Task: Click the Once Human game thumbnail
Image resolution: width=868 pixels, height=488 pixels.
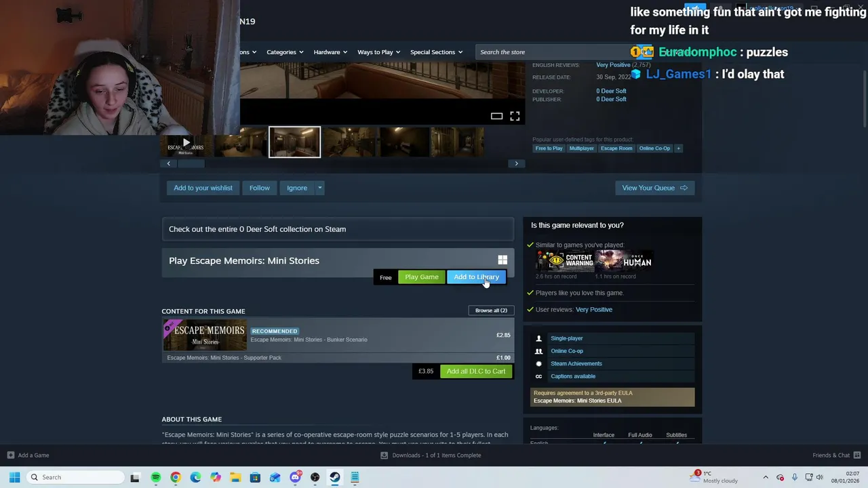Action: point(624,261)
